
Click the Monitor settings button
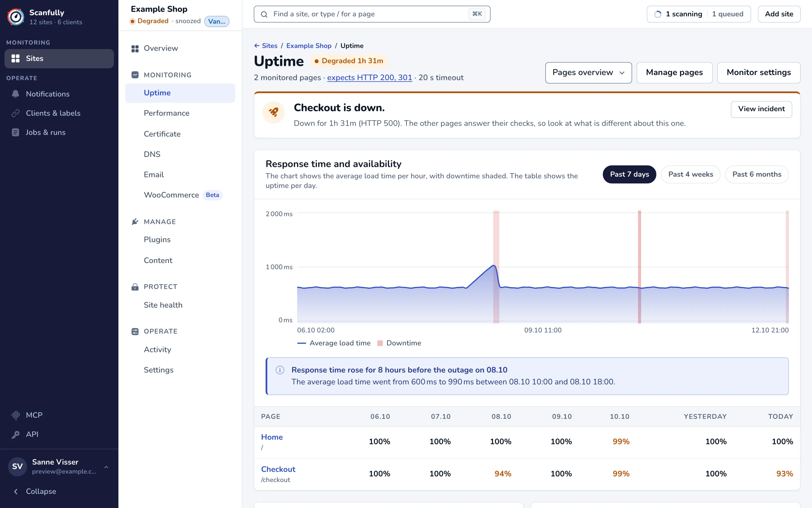(x=759, y=73)
